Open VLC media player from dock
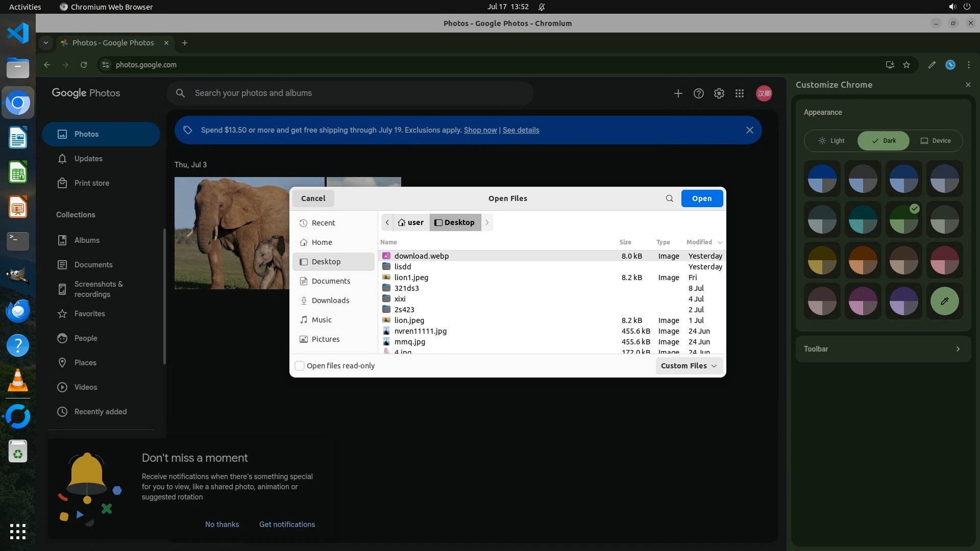 18,381
